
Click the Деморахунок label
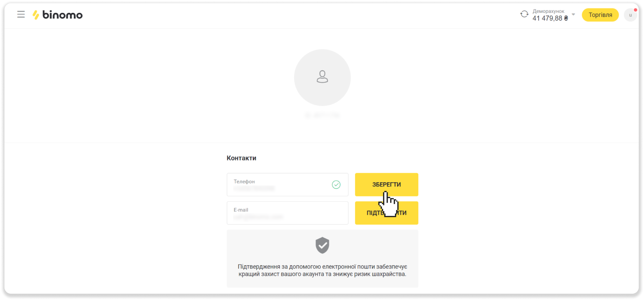tap(548, 11)
